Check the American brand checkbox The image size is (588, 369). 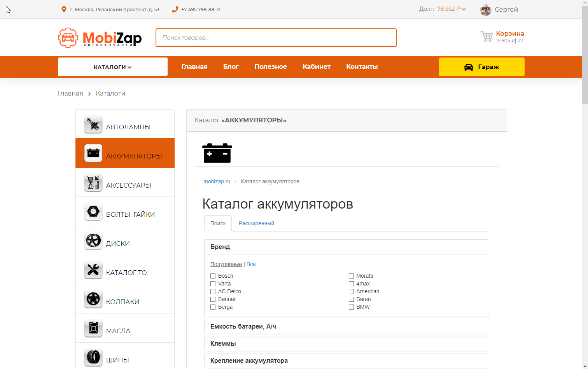351,291
